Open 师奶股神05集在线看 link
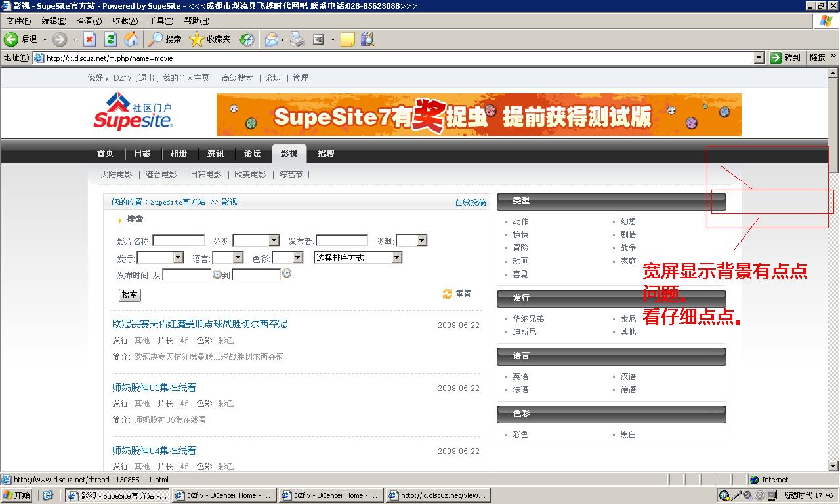840x504 pixels. 154,388
